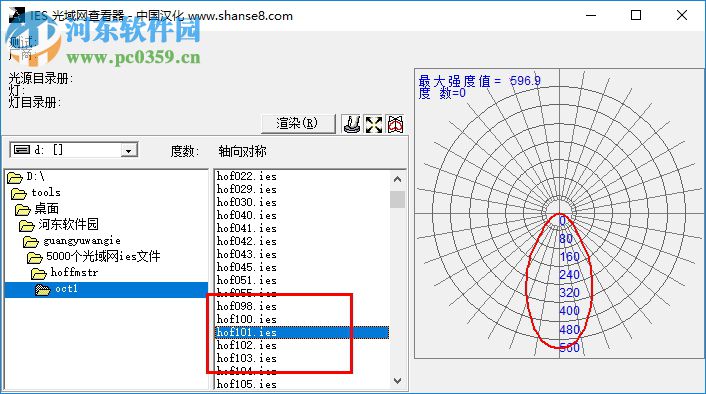Click the lamp sculpture toolbar icon
This screenshot has width=706, height=394.
coord(352,124)
